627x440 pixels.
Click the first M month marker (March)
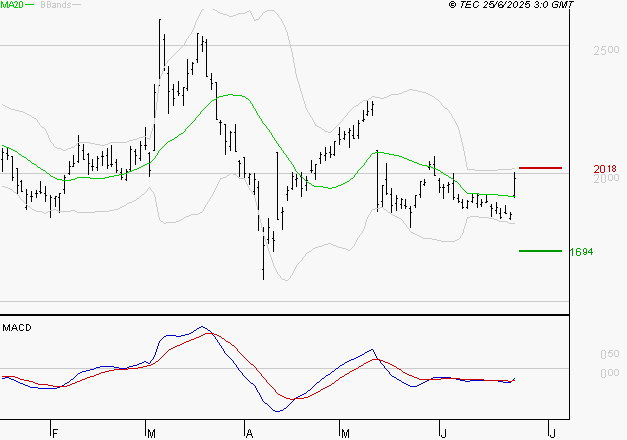pos(151,434)
